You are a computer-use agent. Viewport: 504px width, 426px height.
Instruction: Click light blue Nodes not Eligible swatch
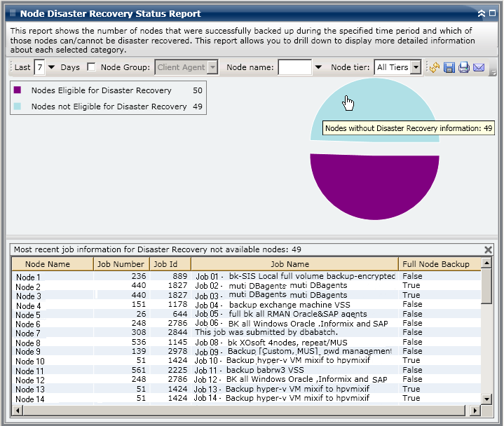[x=18, y=106]
